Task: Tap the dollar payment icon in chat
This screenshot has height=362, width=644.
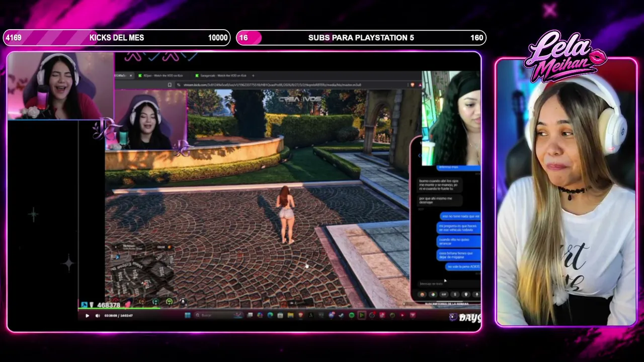Action: click(x=455, y=295)
